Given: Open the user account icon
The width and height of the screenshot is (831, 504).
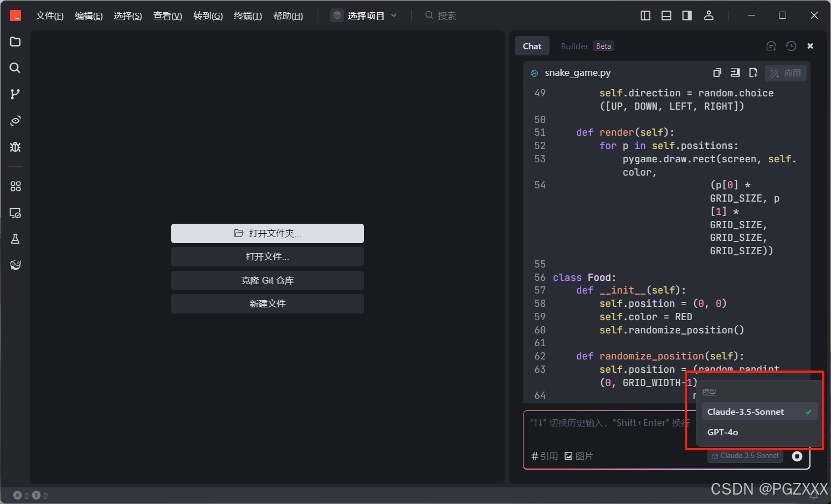Looking at the screenshot, I should coord(709,16).
